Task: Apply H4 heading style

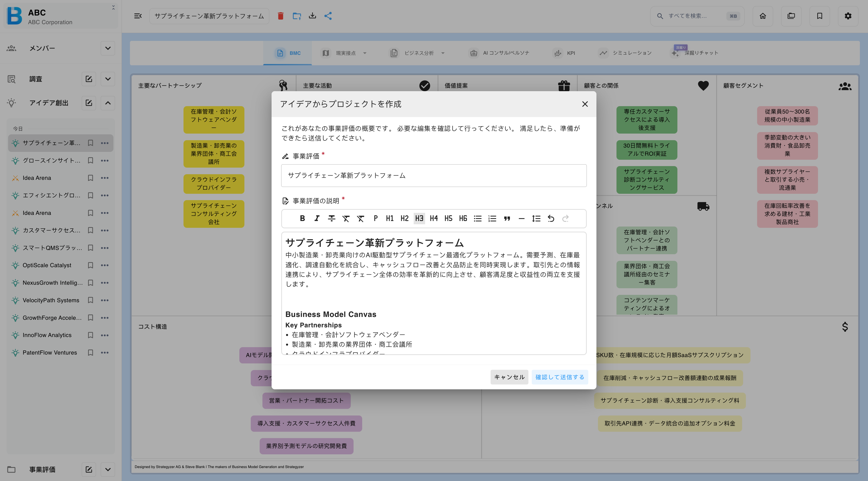Action: click(434, 218)
